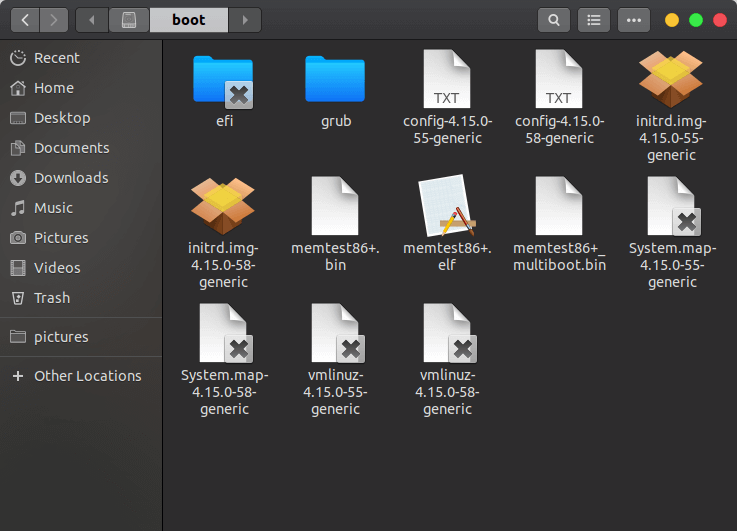Screen dimensions: 737x531
Task: Go back to previous folder
Action: click(25, 20)
